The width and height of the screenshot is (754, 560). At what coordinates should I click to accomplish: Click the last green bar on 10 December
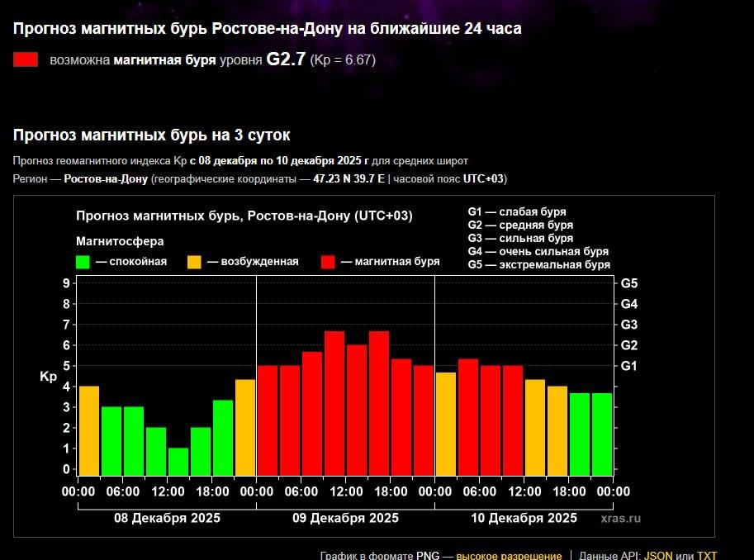(602, 434)
